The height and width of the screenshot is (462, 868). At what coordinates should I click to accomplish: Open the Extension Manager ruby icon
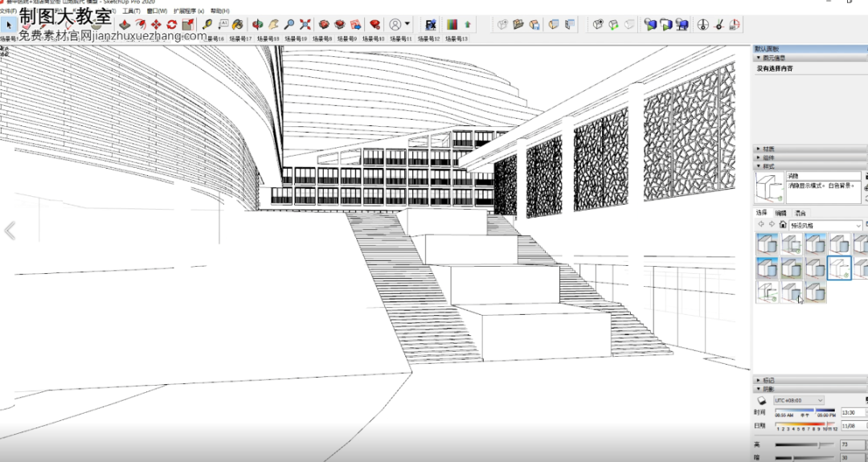(375, 24)
